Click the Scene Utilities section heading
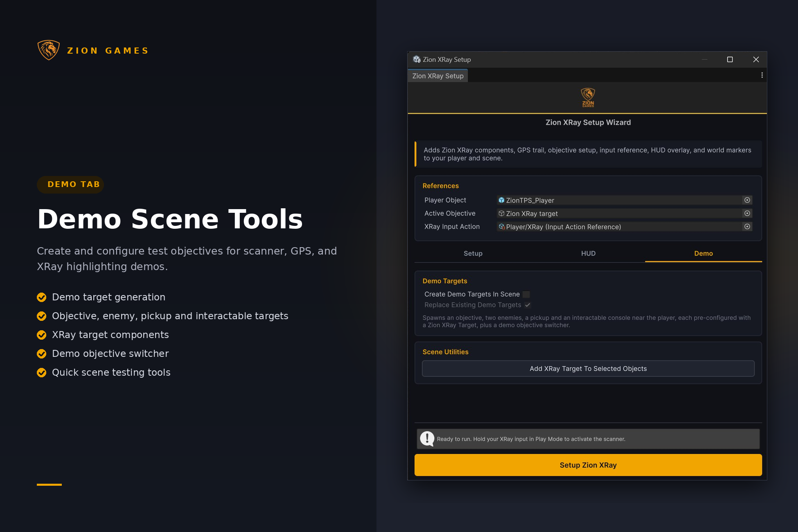Viewport: 798px width, 532px height. pyautogui.click(x=445, y=352)
